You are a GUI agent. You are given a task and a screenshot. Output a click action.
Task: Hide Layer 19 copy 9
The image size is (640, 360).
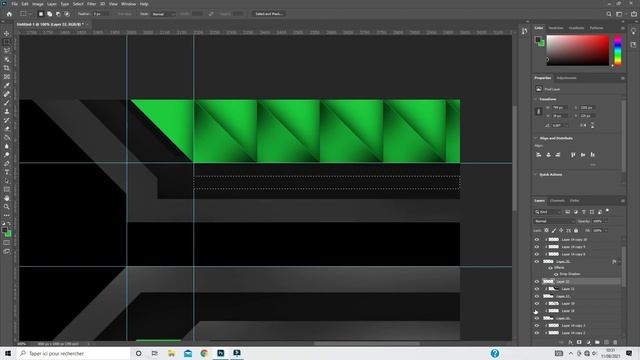[537, 247]
